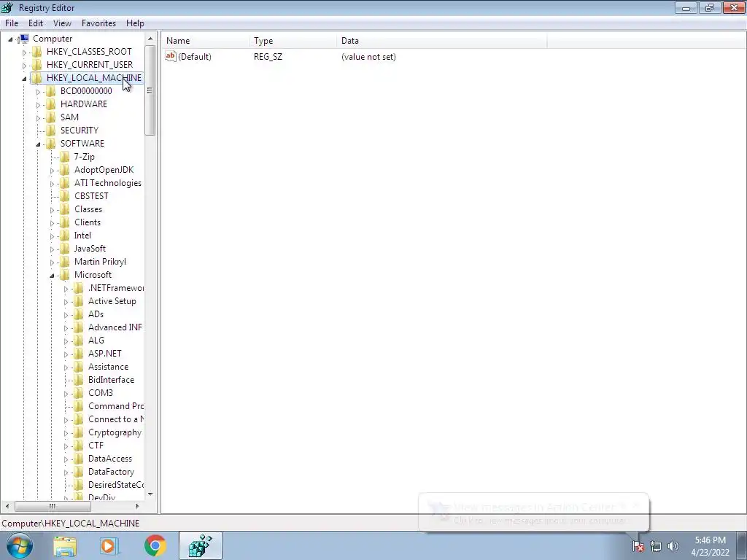Click the (Default) string value icon
Image resolution: width=747 pixels, height=560 pixels.
(x=171, y=56)
